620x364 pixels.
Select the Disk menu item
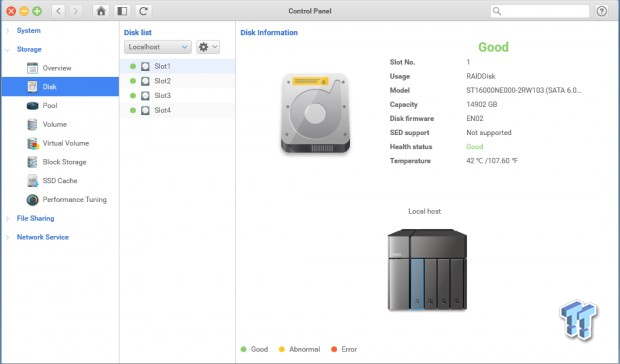(60, 87)
